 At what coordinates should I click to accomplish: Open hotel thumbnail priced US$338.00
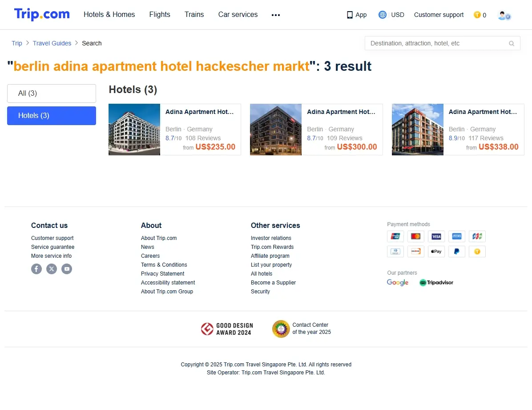(418, 130)
